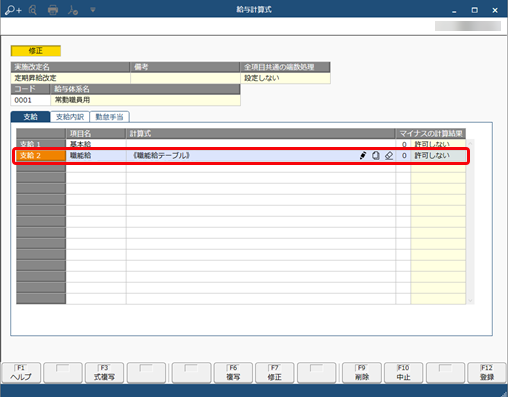The width and height of the screenshot is (508, 397).
Task: Click the 設定しない rounding setting field
Action: coord(285,78)
